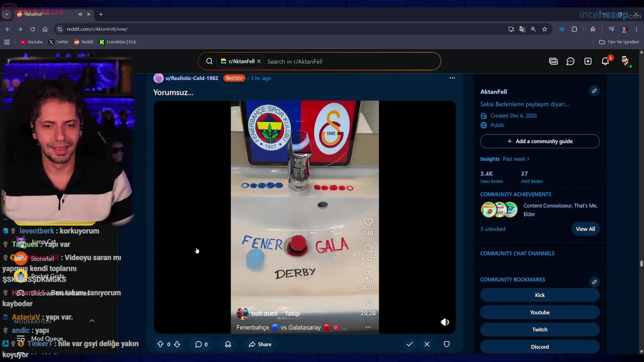
Task: Open Jump Cat game in sidebar
Action: 44,242
